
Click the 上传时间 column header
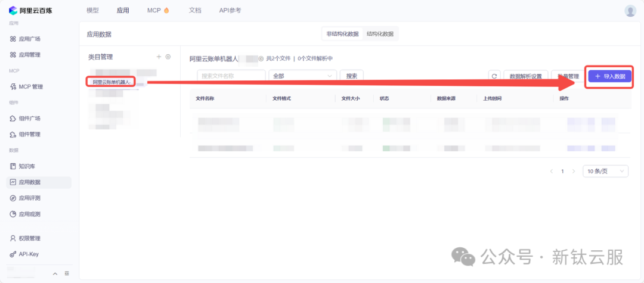(x=493, y=99)
